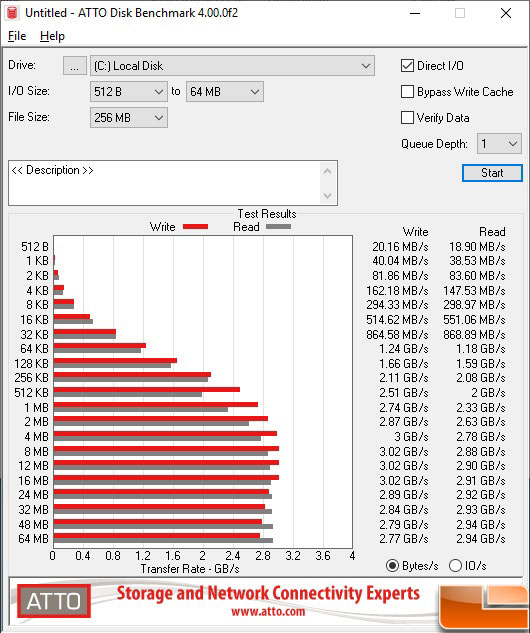Click the 162.18 MB/s write value for 4 KB
The height and width of the screenshot is (633, 530).
[x=397, y=291]
